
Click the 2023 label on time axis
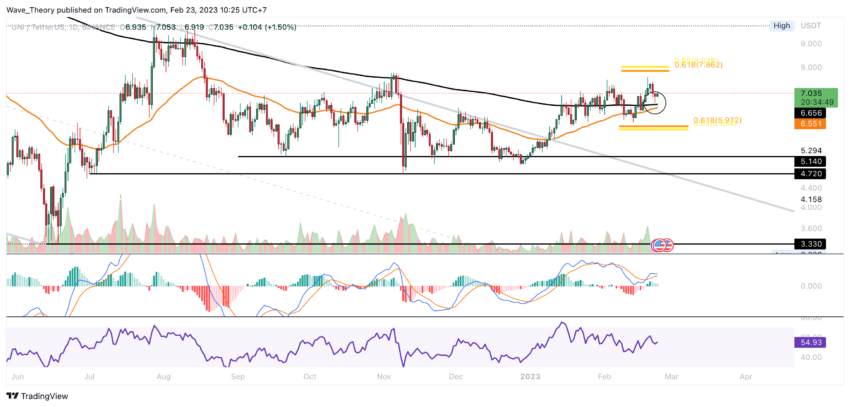529,375
